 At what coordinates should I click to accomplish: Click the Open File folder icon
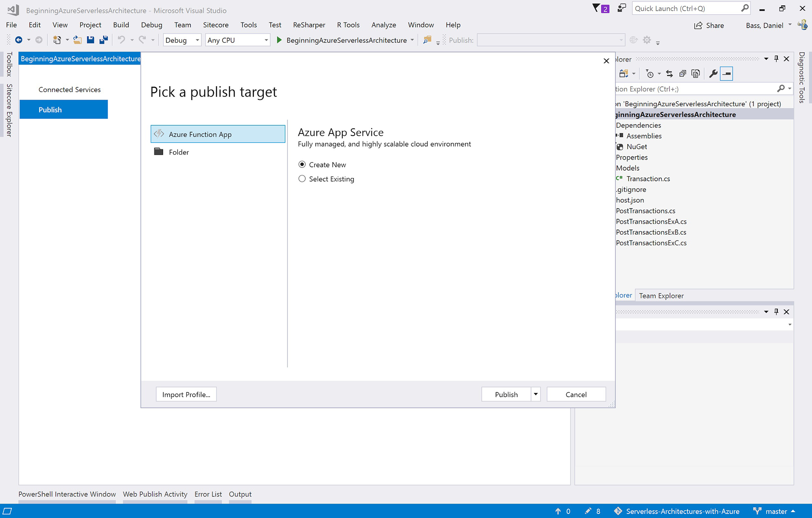[77, 40]
